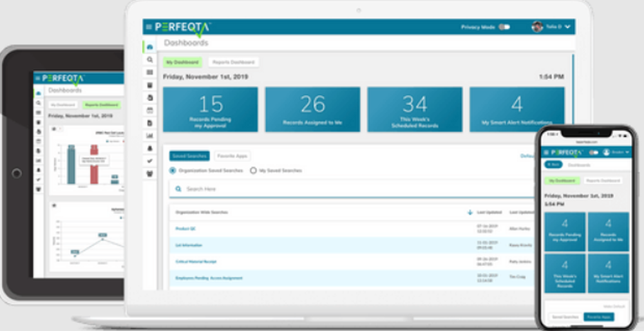Switch to Reports Dashboard tab on the tablet

(102, 105)
